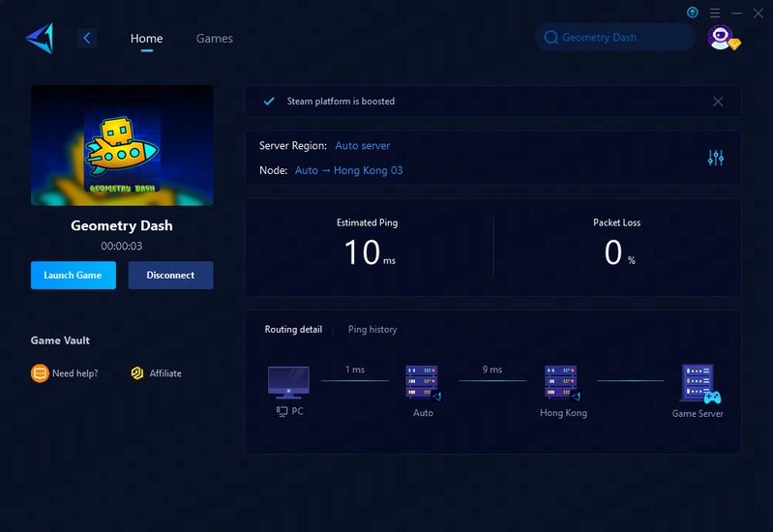Viewport: 773px width, 532px height.
Task: Open the hamburger menu in title bar
Action: click(x=715, y=13)
